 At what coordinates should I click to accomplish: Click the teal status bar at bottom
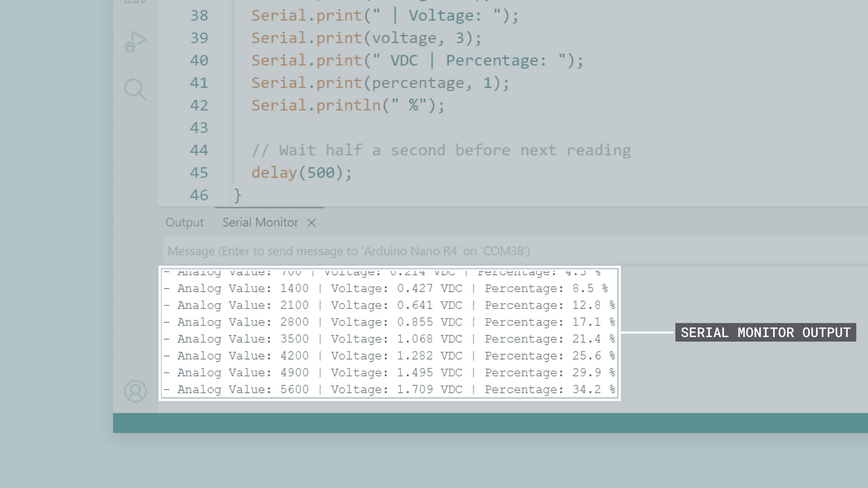[x=490, y=423]
